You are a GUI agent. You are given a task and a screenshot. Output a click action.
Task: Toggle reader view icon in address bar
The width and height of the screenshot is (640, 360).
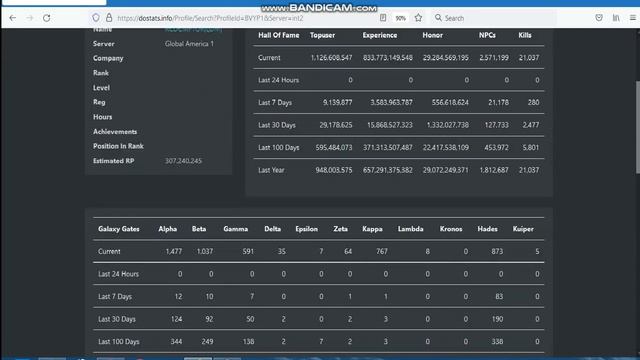(383, 18)
